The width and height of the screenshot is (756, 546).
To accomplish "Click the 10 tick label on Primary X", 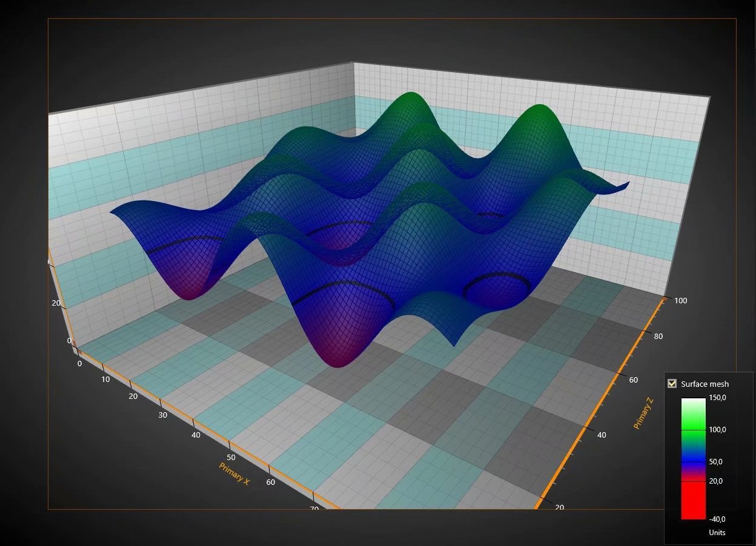I will coord(105,380).
